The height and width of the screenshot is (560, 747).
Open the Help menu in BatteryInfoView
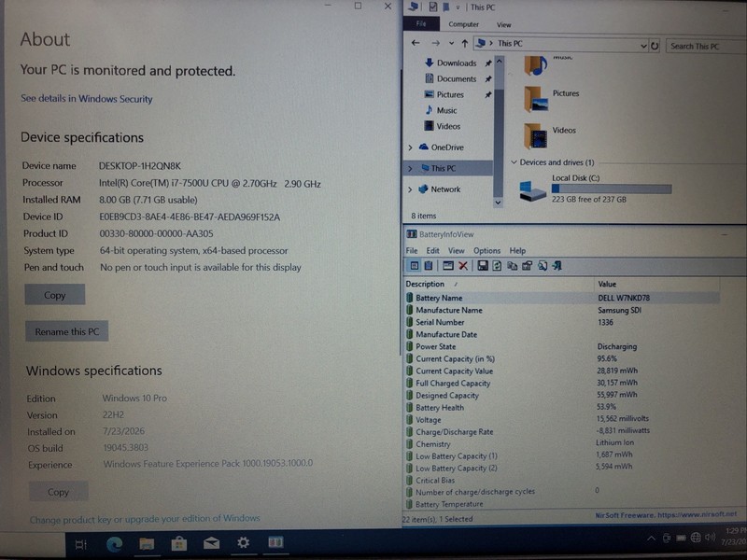tap(517, 250)
